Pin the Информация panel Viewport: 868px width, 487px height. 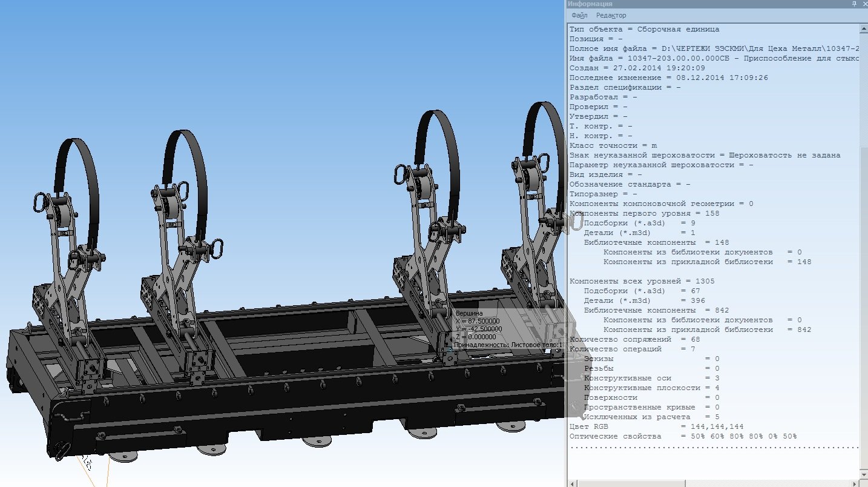(853, 4)
